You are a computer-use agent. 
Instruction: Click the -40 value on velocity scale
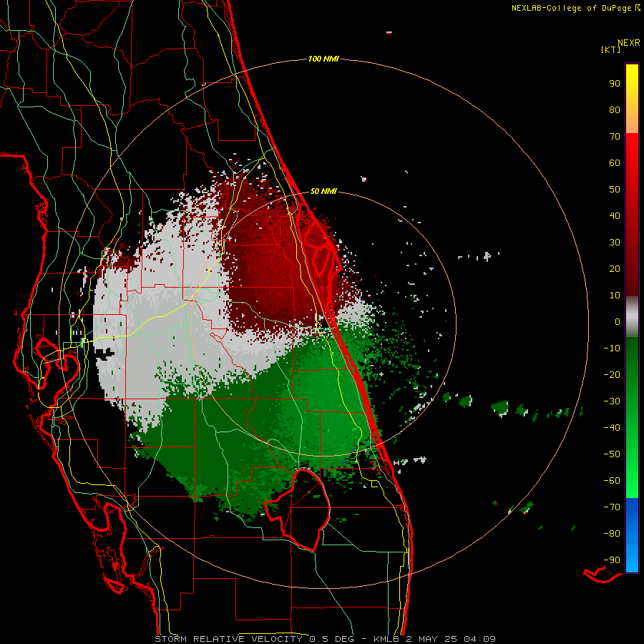[x=612, y=428]
